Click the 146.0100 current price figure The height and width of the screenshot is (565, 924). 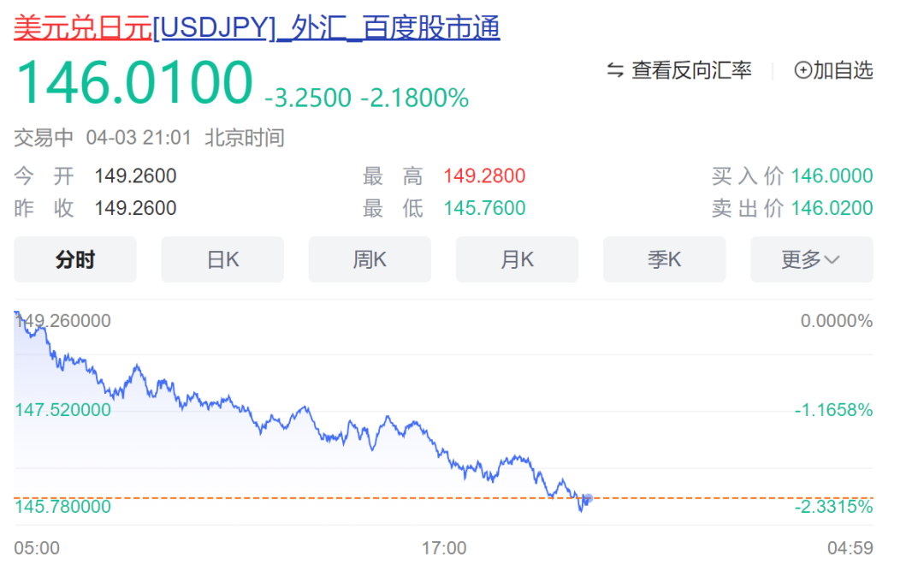pos(134,83)
